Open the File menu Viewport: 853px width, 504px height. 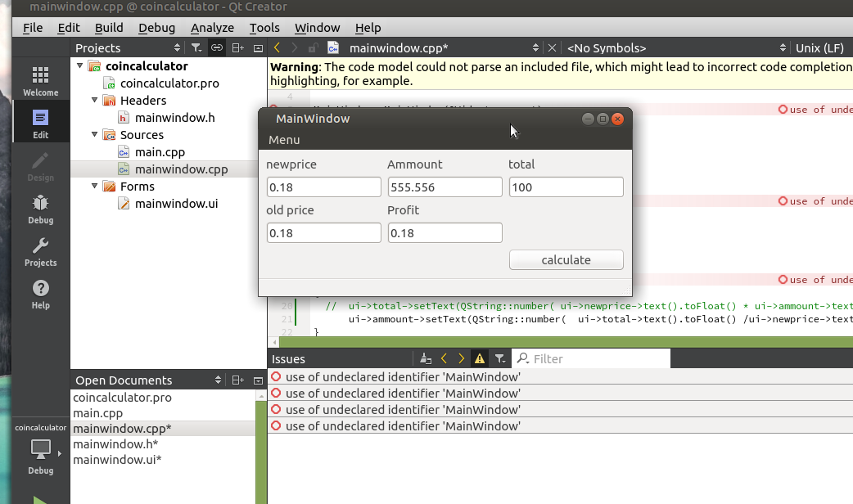[x=33, y=28]
